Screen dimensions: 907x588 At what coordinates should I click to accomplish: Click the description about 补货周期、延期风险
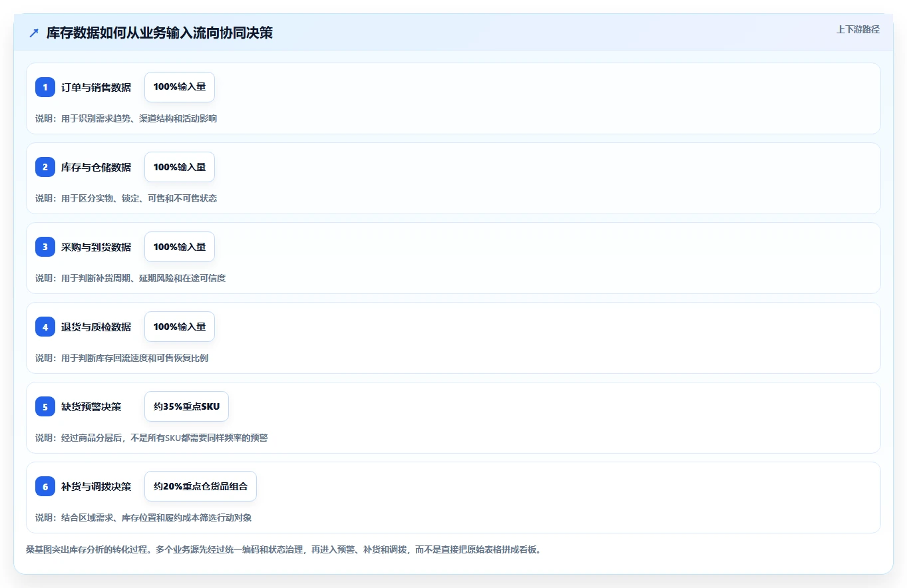[x=130, y=278]
